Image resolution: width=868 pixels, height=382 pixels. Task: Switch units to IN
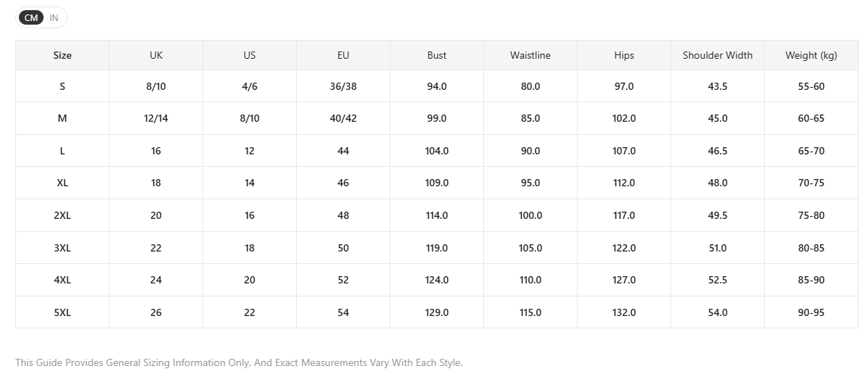click(54, 17)
